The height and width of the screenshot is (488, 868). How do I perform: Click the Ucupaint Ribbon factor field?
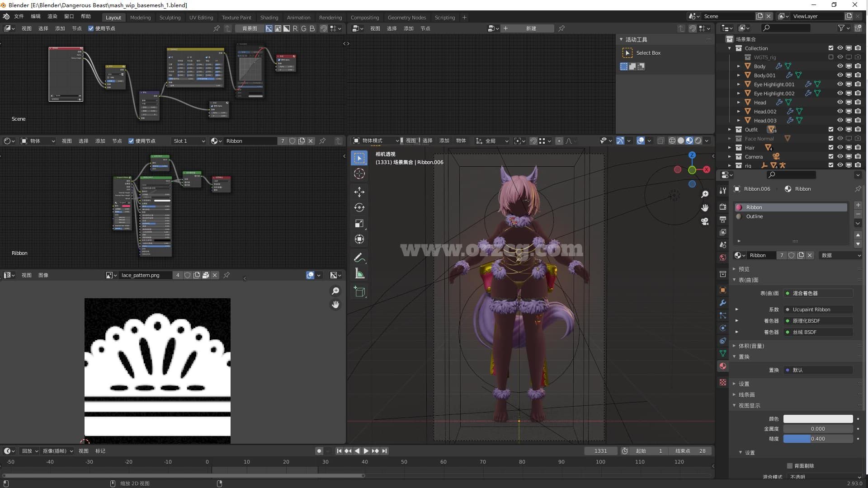click(818, 310)
